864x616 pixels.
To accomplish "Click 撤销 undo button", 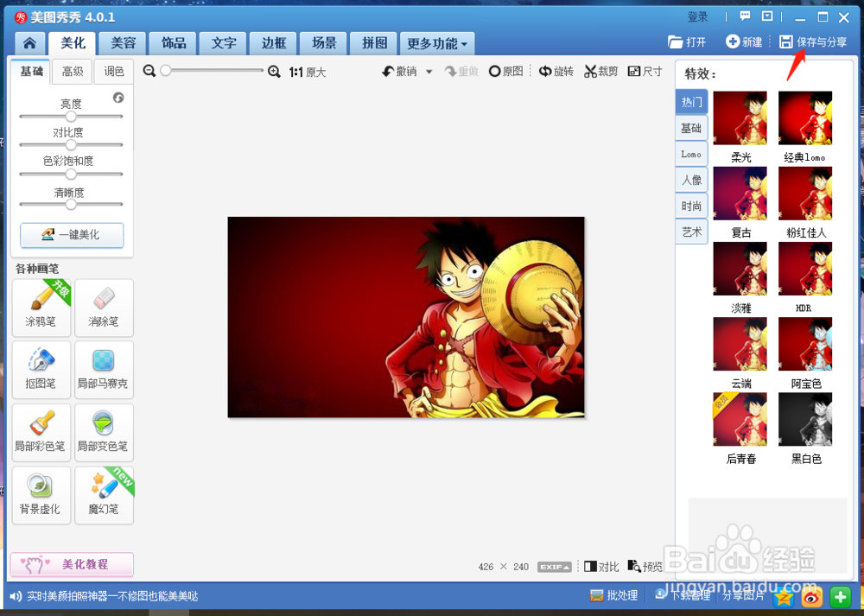I will (x=400, y=72).
